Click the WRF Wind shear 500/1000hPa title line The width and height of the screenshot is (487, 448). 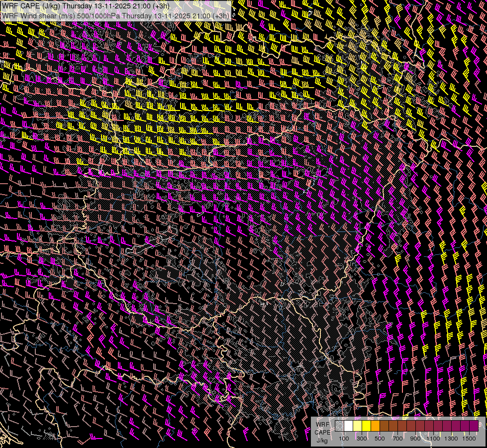click(x=115, y=15)
